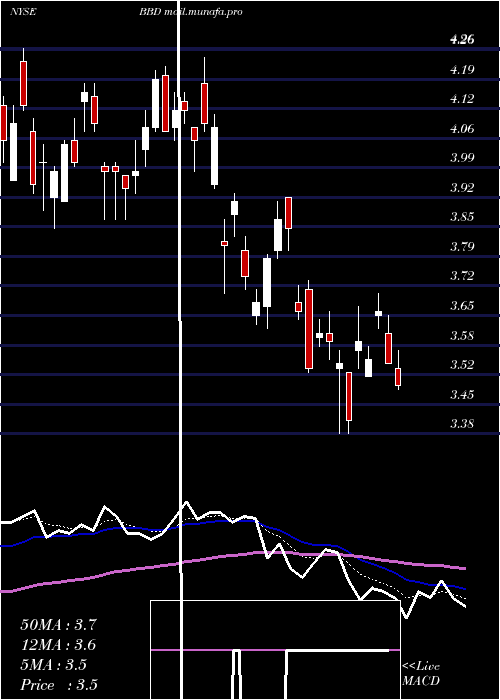Image resolution: width=500 pixels, height=700 pixels.
Task: Select the 3.38 price level label
Action: coord(462,424)
